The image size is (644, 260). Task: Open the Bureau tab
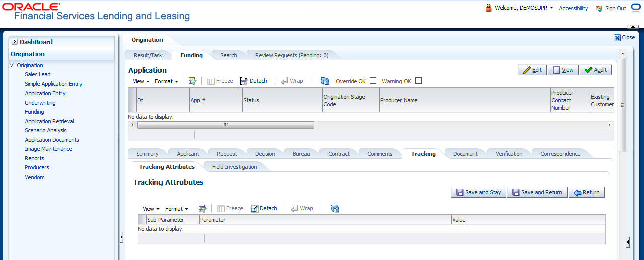301,154
